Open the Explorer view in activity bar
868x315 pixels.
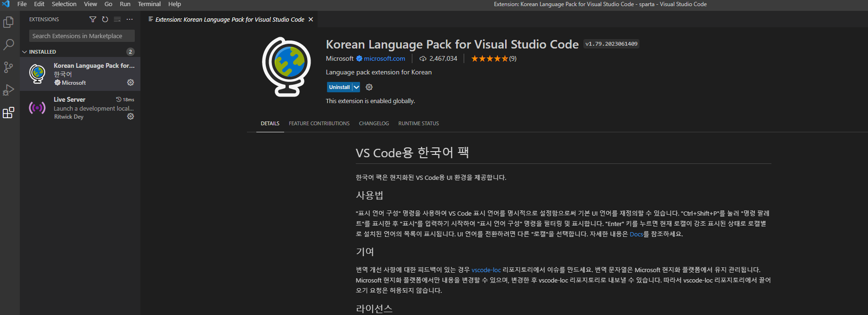pyautogui.click(x=8, y=22)
